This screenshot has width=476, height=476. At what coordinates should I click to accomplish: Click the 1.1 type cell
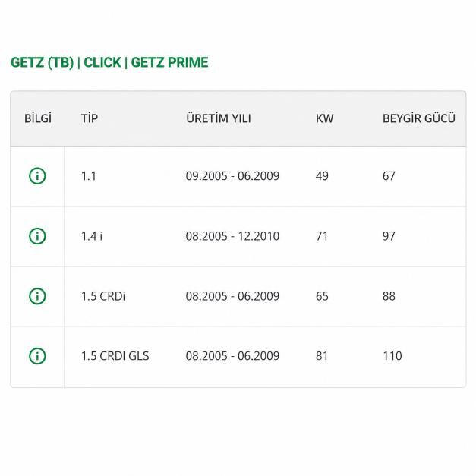tap(89, 176)
